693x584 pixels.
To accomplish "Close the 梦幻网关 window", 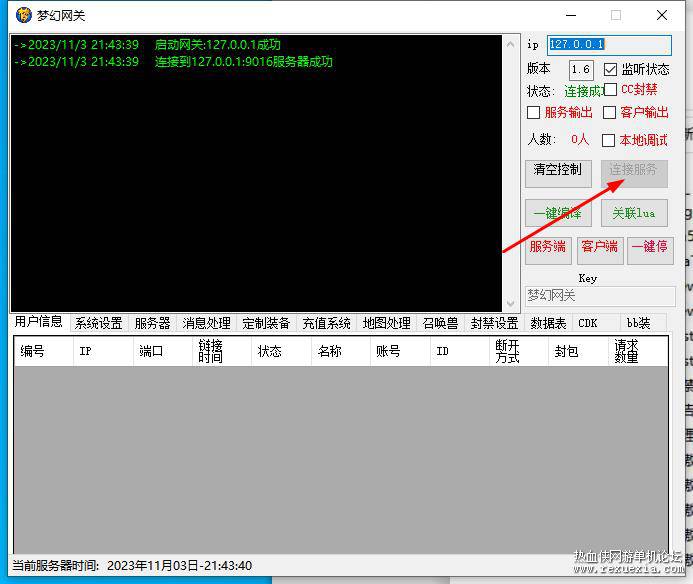I will 662,15.
